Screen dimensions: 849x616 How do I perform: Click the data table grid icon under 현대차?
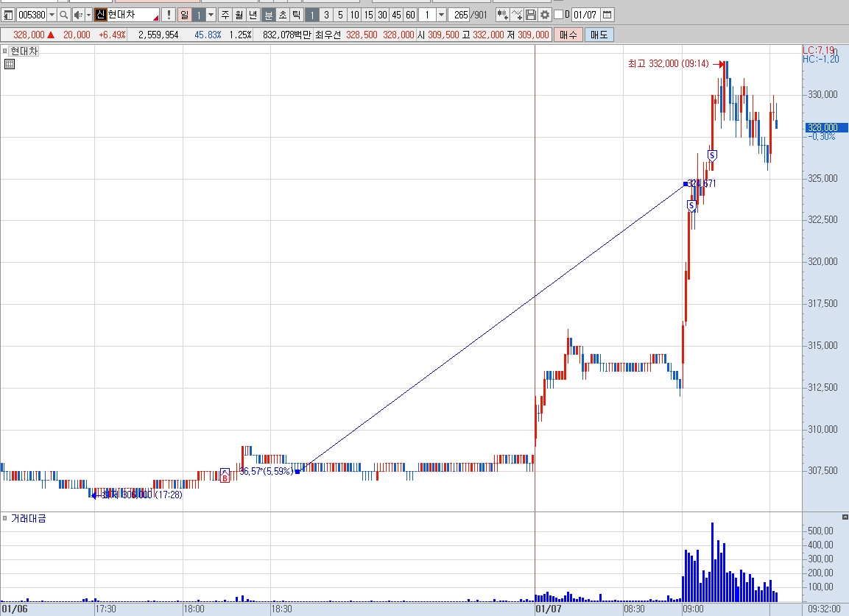[x=10, y=64]
